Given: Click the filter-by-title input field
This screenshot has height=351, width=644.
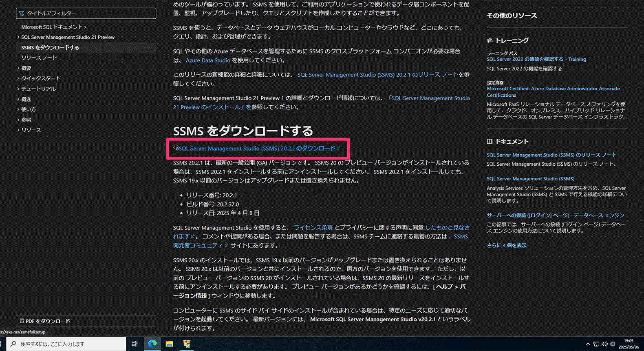Looking at the screenshot, I should tap(86, 13).
